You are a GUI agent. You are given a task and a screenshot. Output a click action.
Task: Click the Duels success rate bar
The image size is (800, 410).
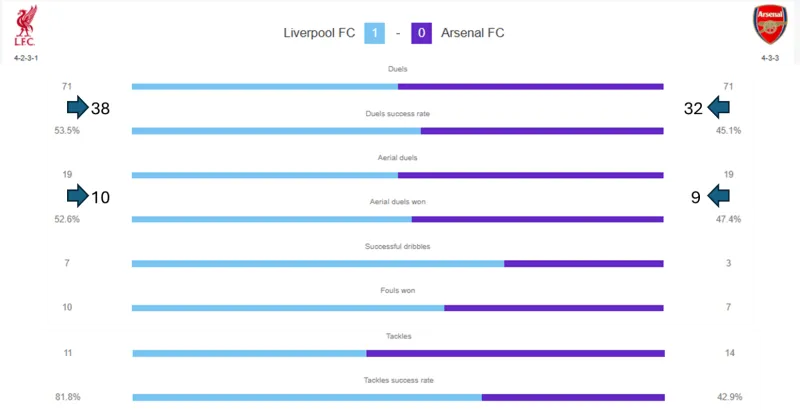(x=397, y=131)
